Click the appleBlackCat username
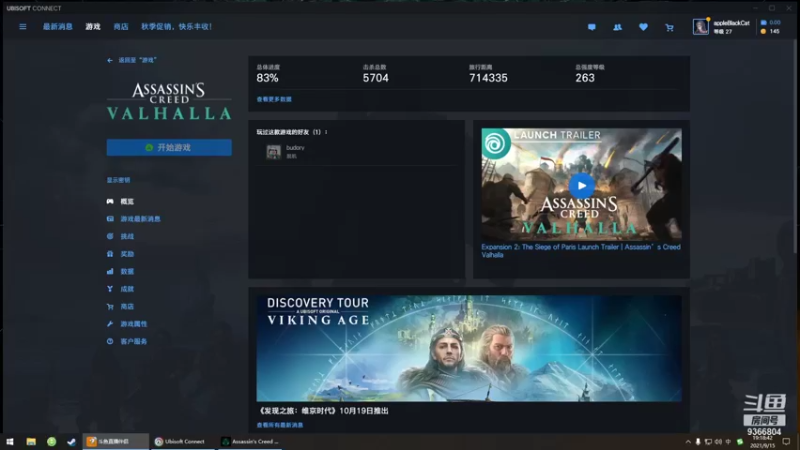The width and height of the screenshot is (800, 450). pos(731,23)
